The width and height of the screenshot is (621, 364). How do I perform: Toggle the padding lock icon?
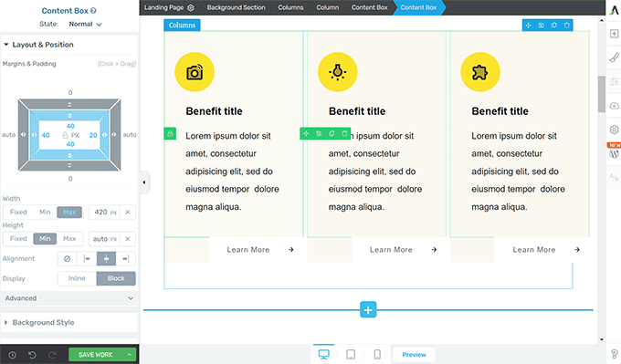pos(65,135)
